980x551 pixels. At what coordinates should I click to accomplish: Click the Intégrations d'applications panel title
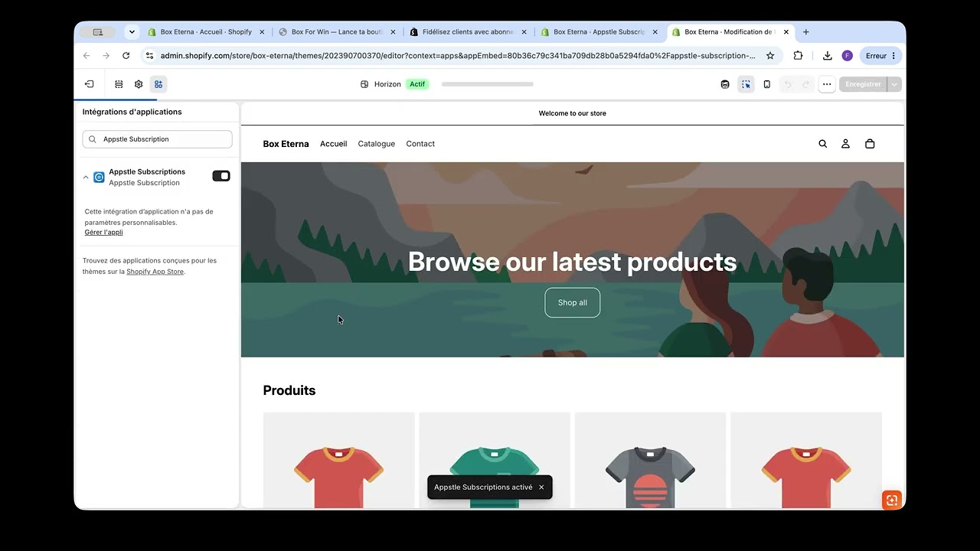point(132,112)
